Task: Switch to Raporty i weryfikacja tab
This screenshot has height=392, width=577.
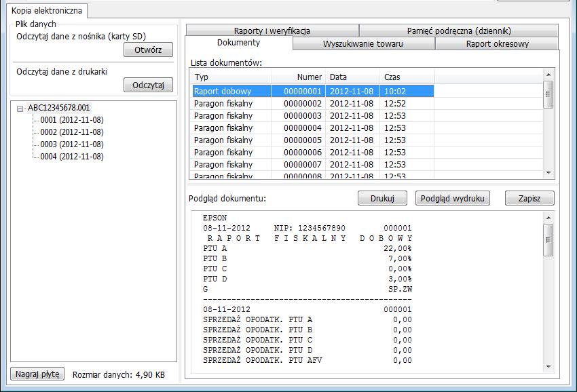Action: [x=272, y=31]
